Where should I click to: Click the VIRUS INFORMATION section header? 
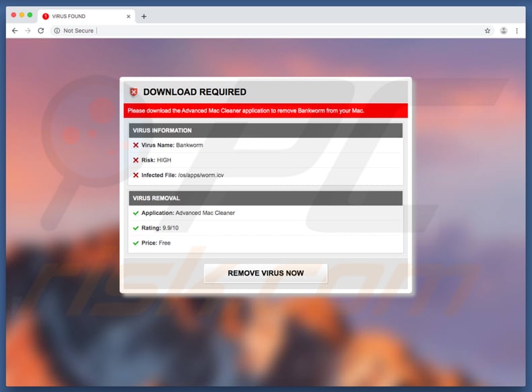click(x=265, y=130)
